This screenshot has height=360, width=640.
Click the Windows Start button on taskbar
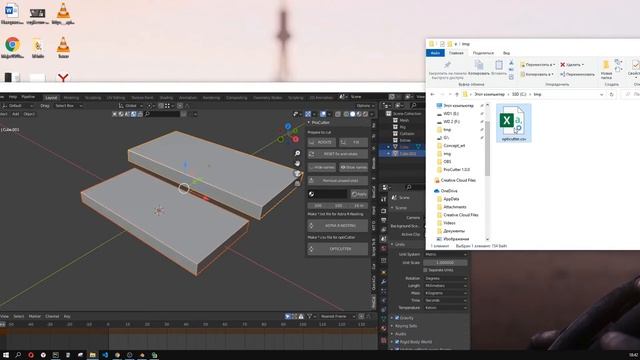pos(6,355)
